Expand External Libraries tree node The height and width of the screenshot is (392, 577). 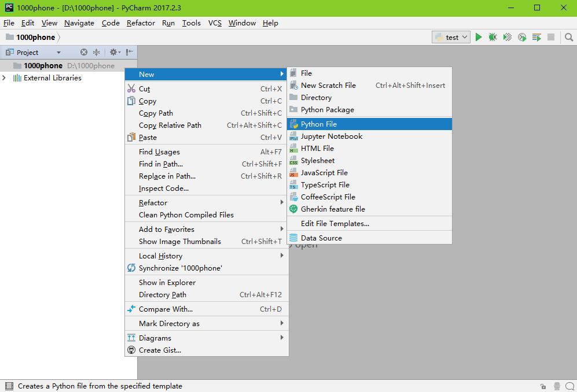pos(4,78)
